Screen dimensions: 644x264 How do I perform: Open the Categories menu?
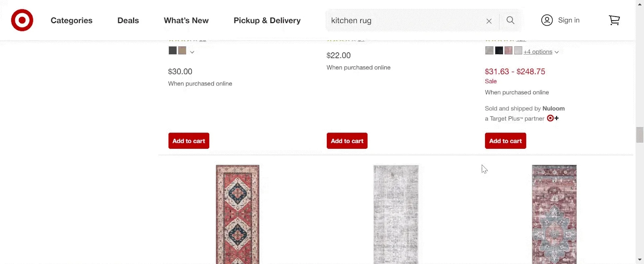pyautogui.click(x=71, y=21)
